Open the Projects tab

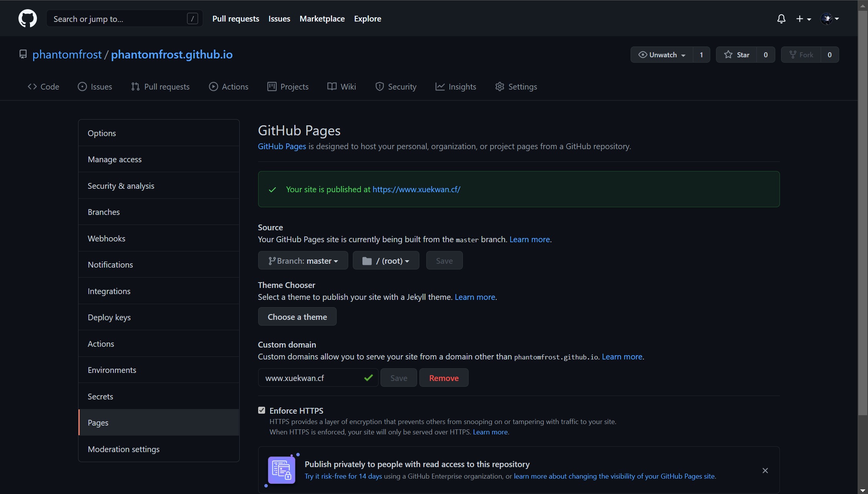tap(288, 86)
